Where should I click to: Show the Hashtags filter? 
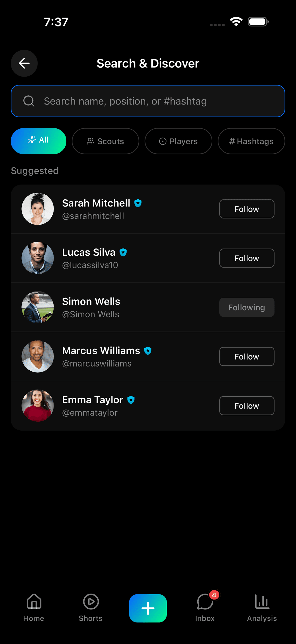pos(251,141)
